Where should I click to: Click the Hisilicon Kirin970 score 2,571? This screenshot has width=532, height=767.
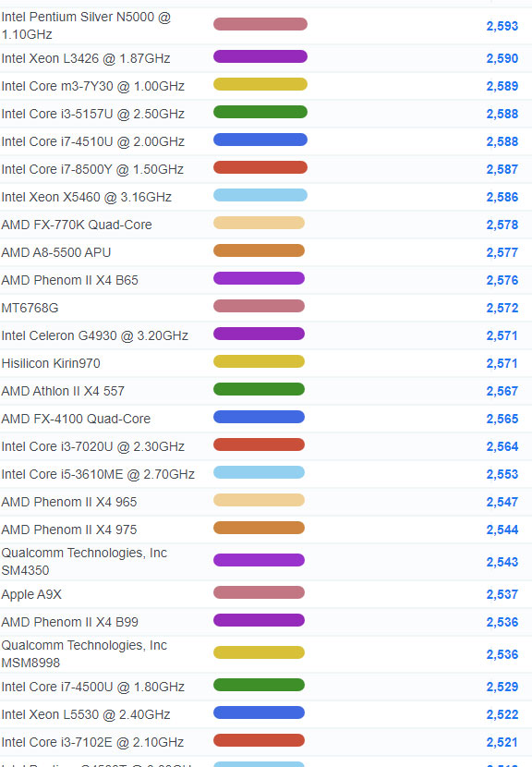tap(502, 363)
